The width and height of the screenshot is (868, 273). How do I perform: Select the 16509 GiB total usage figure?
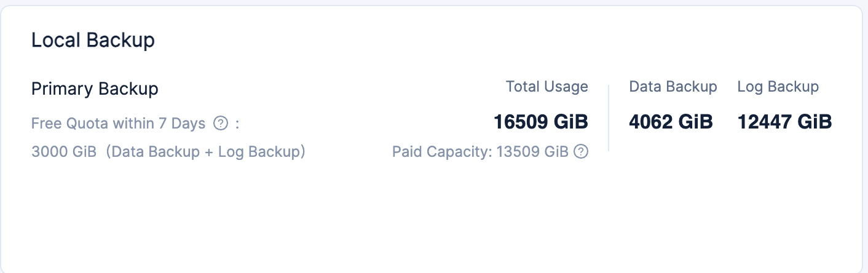[540, 122]
